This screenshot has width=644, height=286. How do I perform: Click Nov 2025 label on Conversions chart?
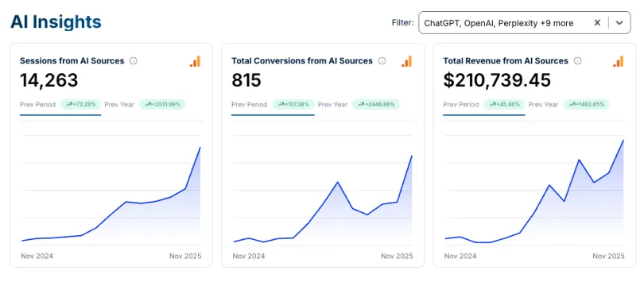(397, 256)
